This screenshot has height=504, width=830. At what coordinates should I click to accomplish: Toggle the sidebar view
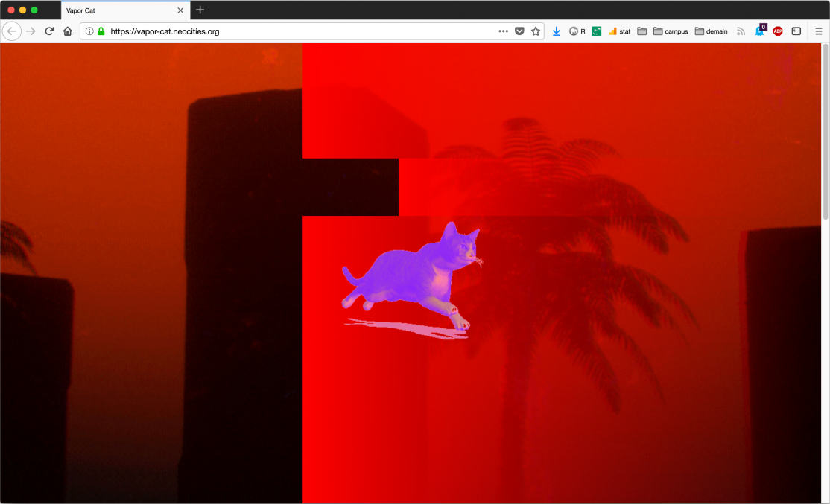[x=796, y=31]
